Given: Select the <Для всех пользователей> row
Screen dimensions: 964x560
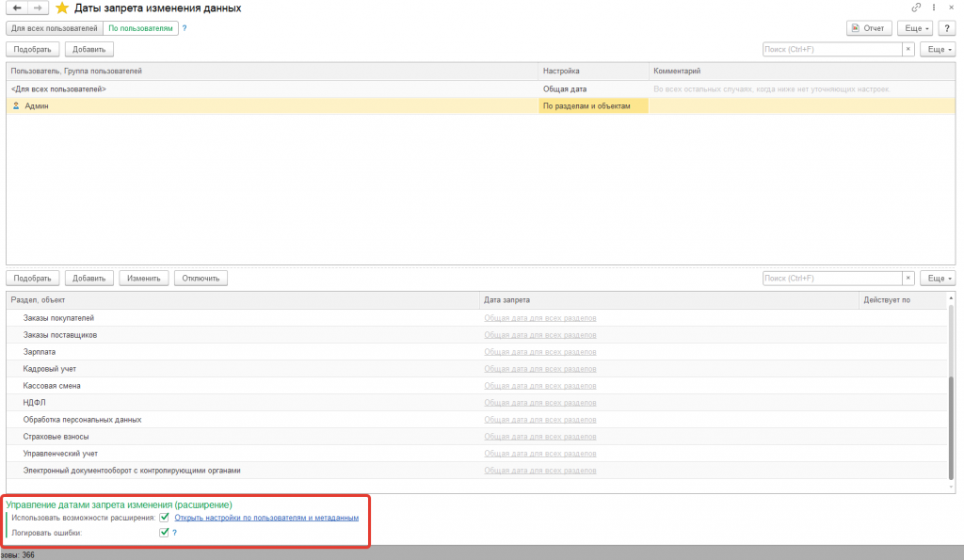Looking at the screenshot, I should click(481, 89).
